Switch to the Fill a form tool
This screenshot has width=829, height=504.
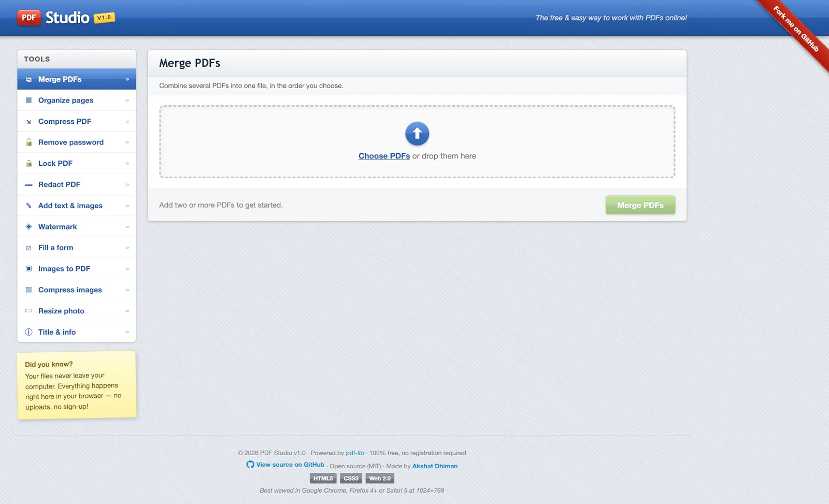(77, 248)
